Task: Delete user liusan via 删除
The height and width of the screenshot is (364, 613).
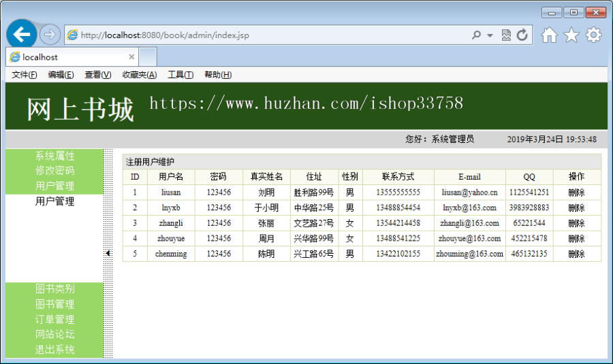Action: [577, 193]
